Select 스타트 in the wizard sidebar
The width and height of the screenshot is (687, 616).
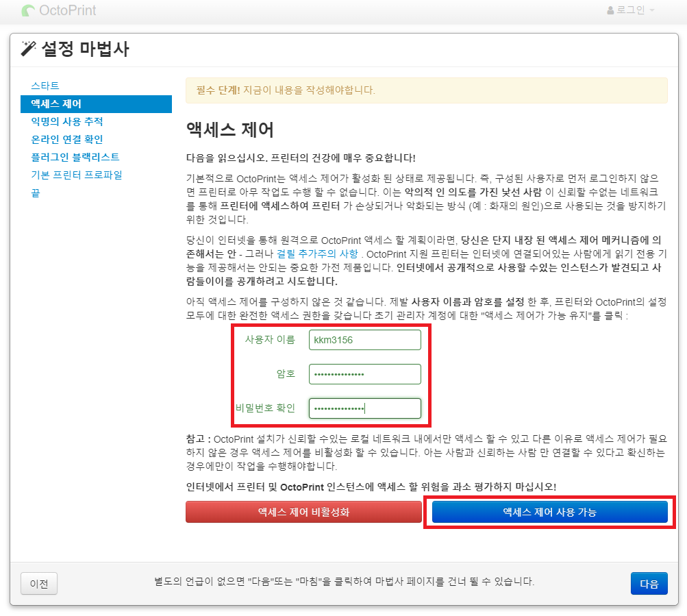[45, 86]
